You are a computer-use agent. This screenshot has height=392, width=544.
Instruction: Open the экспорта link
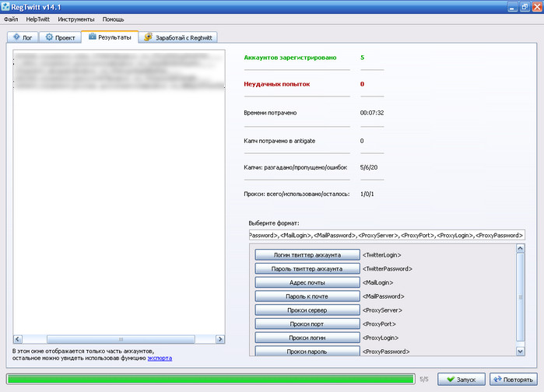(160, 358)
